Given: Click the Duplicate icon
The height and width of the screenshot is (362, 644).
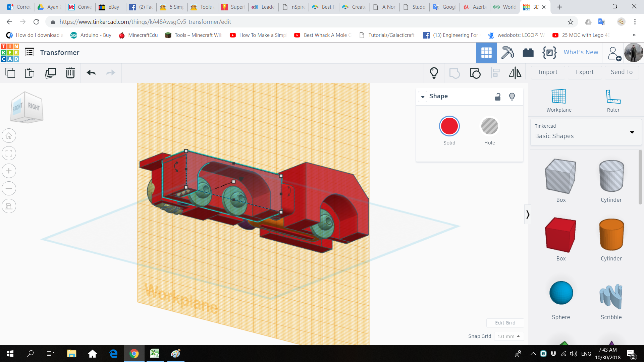Looking at the screenshot, I should (x=50, y=73).
